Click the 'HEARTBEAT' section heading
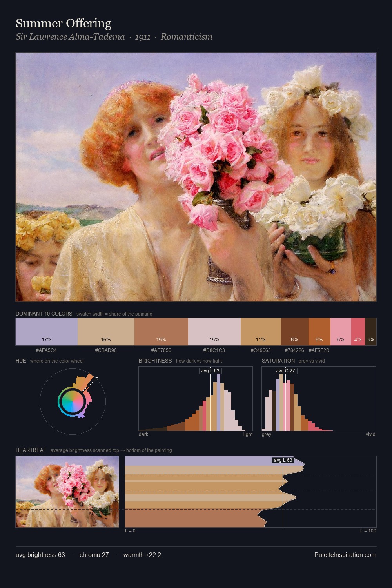This screenshot has width=392, height=588. [31, 450]
